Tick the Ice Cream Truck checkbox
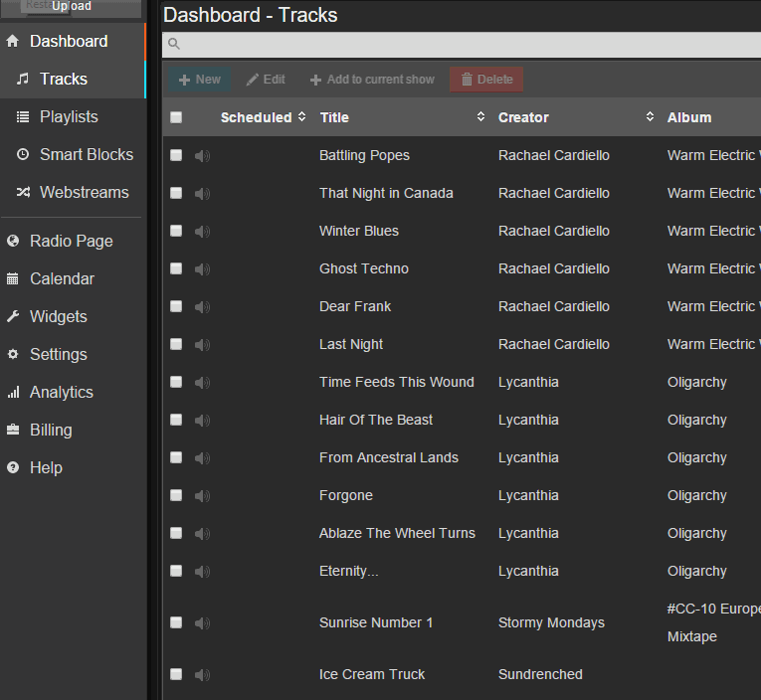Image resolution: width=761 pixels, height=700 pixels. click(176, 674)
